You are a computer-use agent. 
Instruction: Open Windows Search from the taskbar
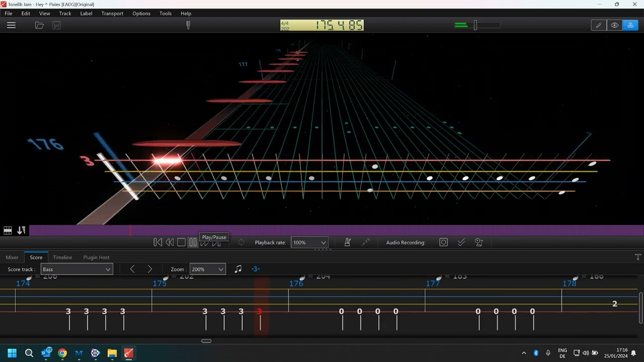pyautogui.click(x=29, y=353)
